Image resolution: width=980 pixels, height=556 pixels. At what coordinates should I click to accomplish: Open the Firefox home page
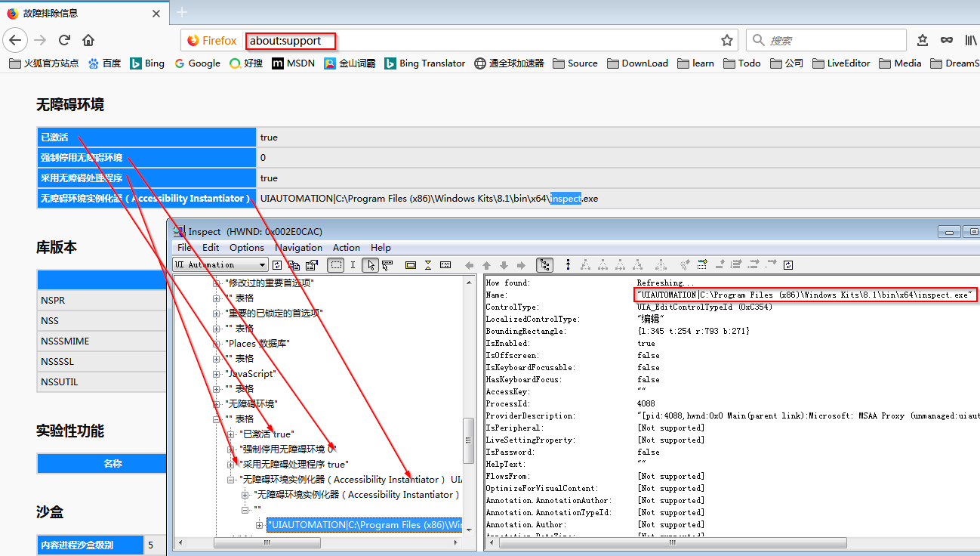tap(88, 40)
